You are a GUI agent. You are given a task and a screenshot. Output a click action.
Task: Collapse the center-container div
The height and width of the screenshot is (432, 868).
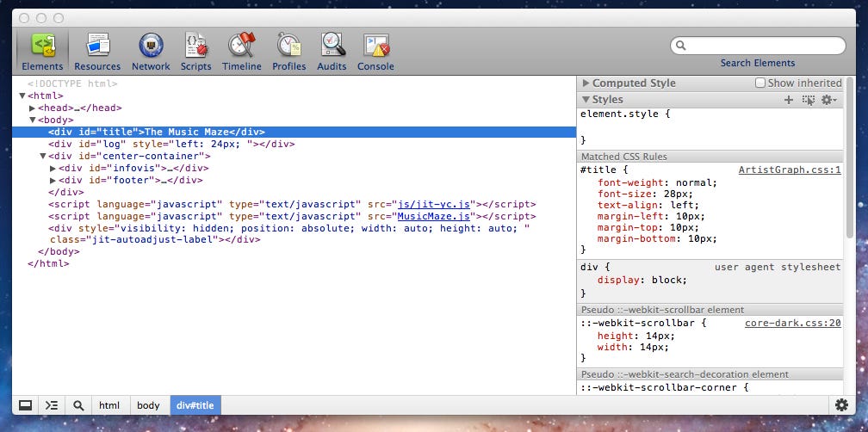(x=43, y=156)
